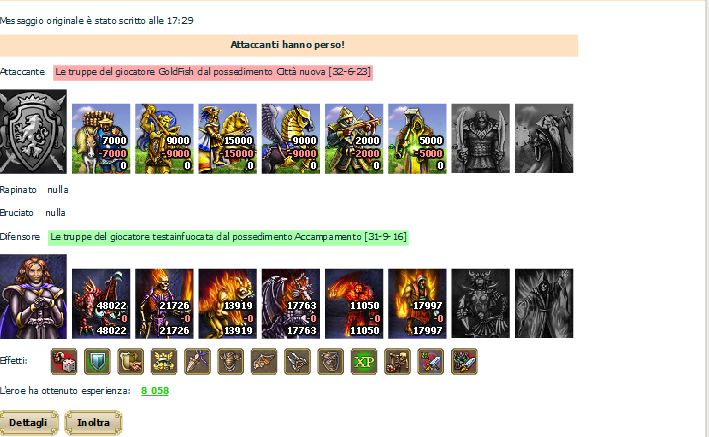Click the Inoltra button
The height and width of the screenshot is (437, 709).
pos(94,423)
